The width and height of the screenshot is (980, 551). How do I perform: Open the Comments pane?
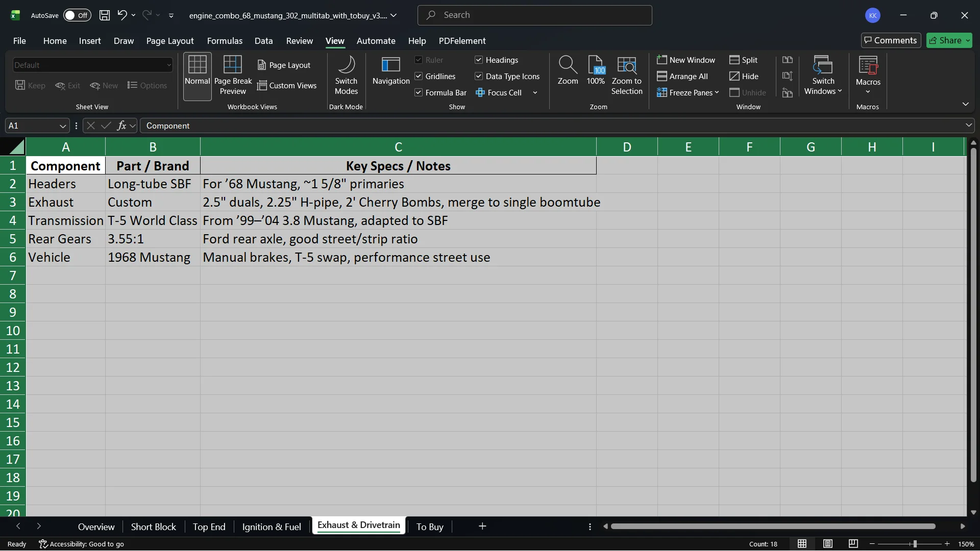pyautogui.click(x=891, y=40)
